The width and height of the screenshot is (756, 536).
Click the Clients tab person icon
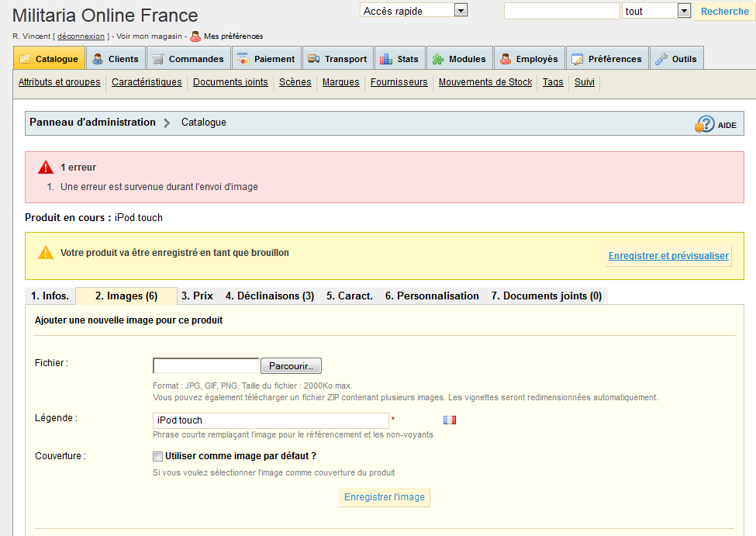tap(98, 59)
